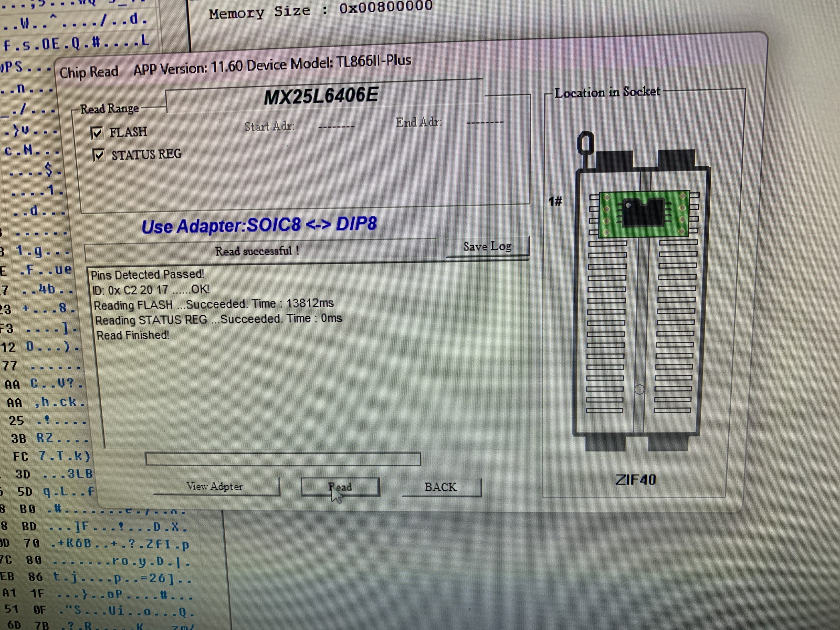
Task: Click the 'Read successful !' status bar
Action: coord(257,251)
